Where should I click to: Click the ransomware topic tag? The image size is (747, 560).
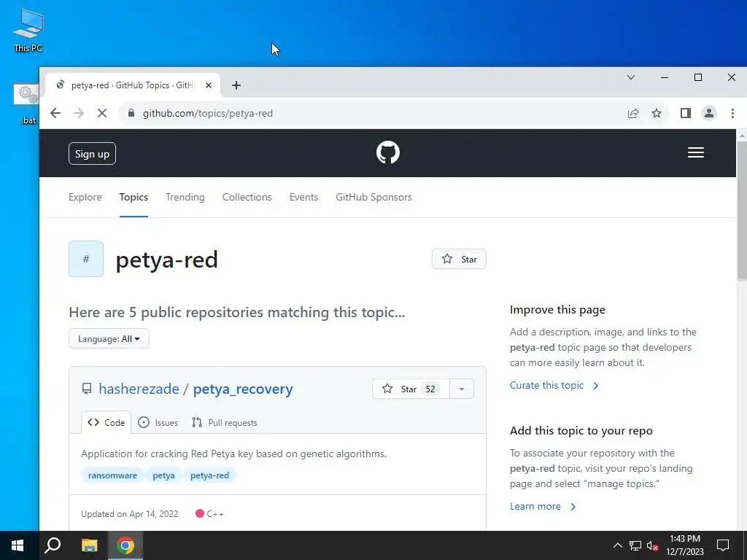112,475
